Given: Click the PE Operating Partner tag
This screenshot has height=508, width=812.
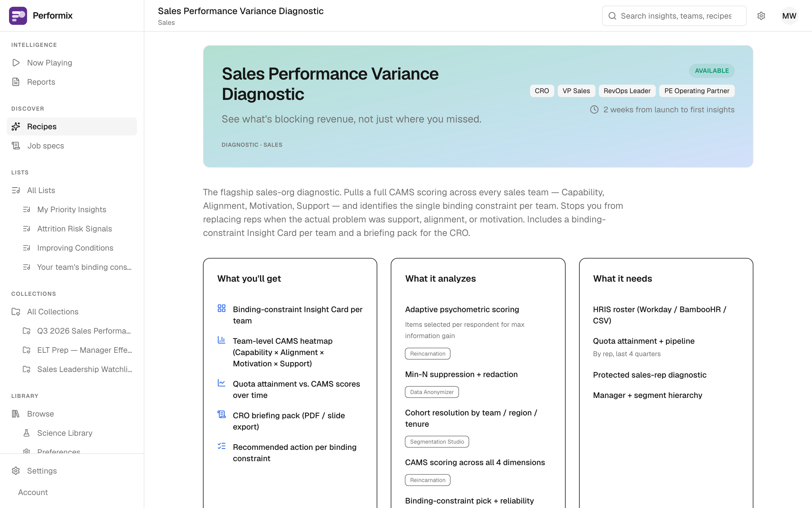Looking at the screenshot, I should 697,91.
